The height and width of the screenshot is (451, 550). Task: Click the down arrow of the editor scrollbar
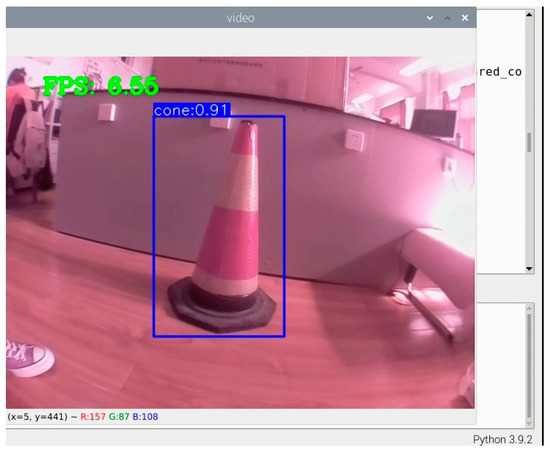(529, 269)
